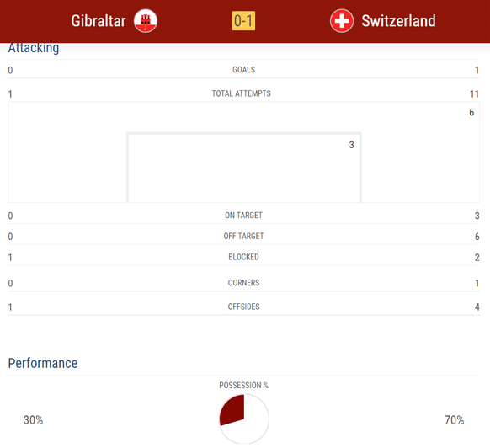Click the POSSESSION % label

(244, 385)
